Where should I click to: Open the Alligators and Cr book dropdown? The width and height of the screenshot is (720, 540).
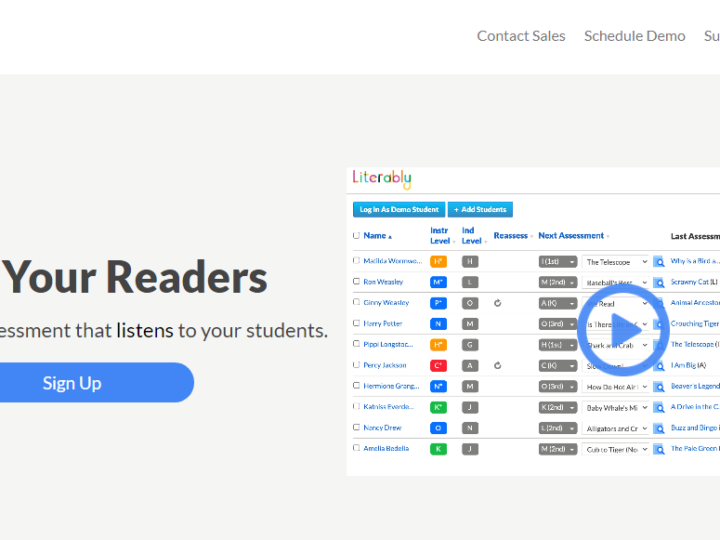coord(615,428)
